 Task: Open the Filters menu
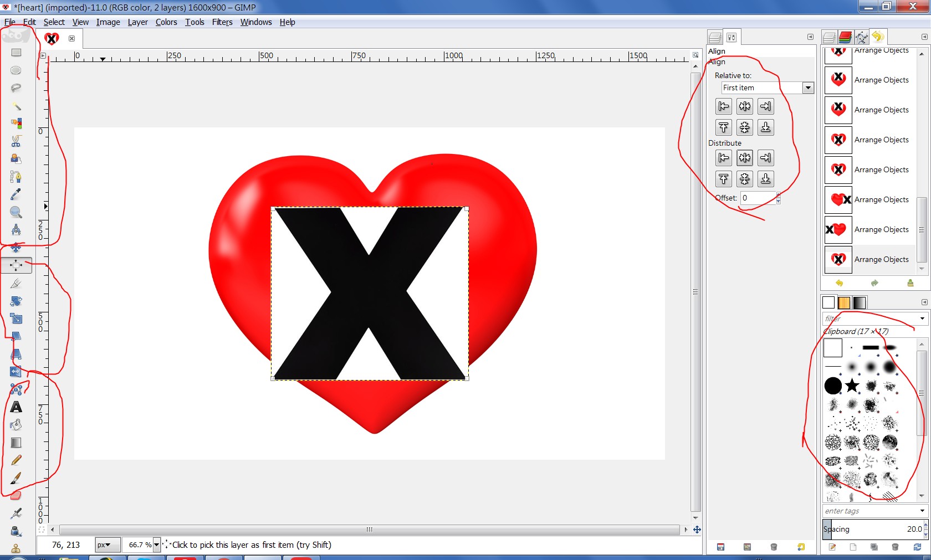tap(222, 22)
